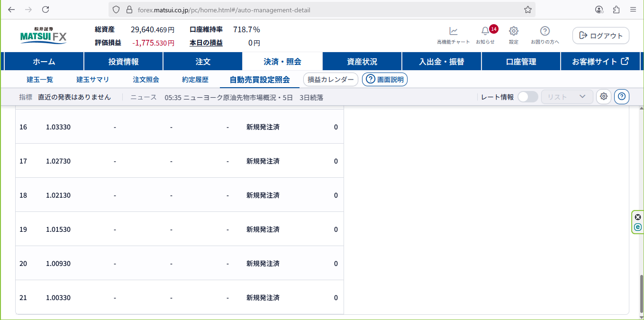The width and height of the screenshot is (644, 320).
Task: Open the リスト dropdown
Action: tap(567, 97)
